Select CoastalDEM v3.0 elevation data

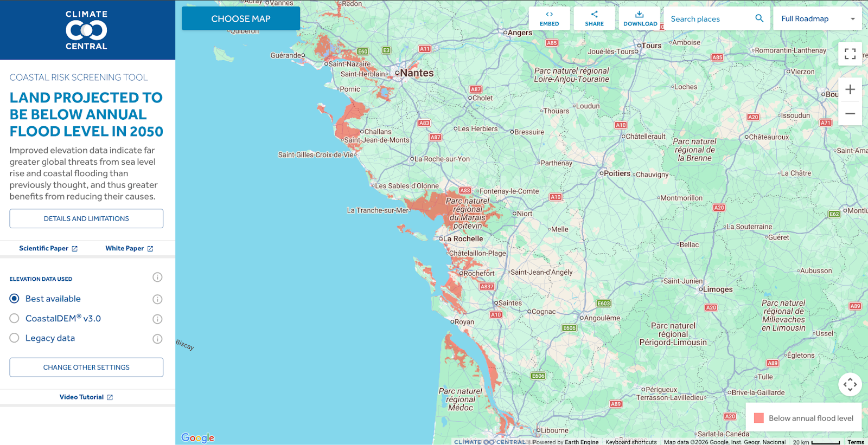(14, 319)
